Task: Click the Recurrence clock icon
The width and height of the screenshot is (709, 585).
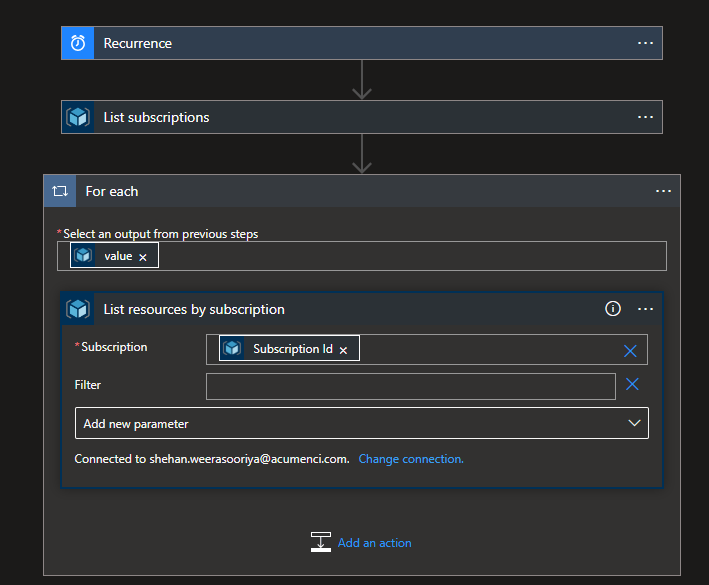Action: [x=78, y=43]
